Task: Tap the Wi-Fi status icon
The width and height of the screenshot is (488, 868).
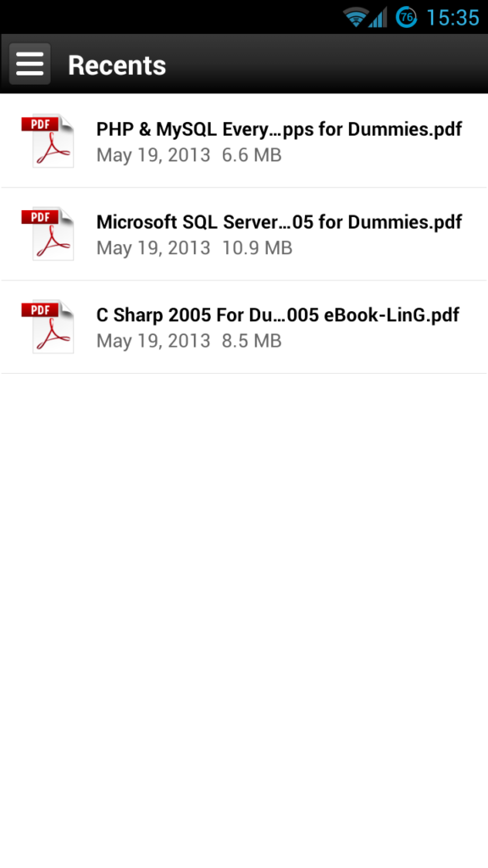Action: (x=355, y=17)
